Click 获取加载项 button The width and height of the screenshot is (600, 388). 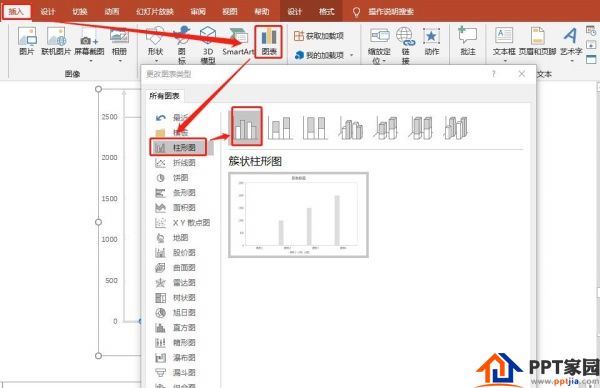coord(319,36)
